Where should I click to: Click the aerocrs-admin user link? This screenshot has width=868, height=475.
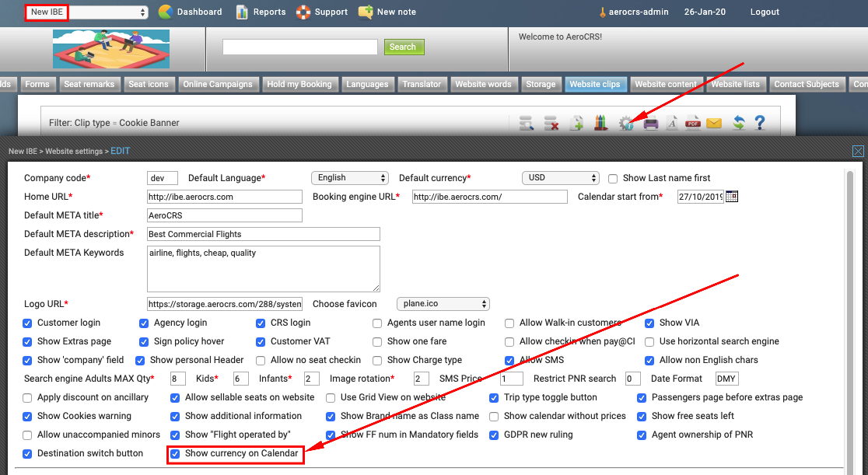click(x=639, y=12)
